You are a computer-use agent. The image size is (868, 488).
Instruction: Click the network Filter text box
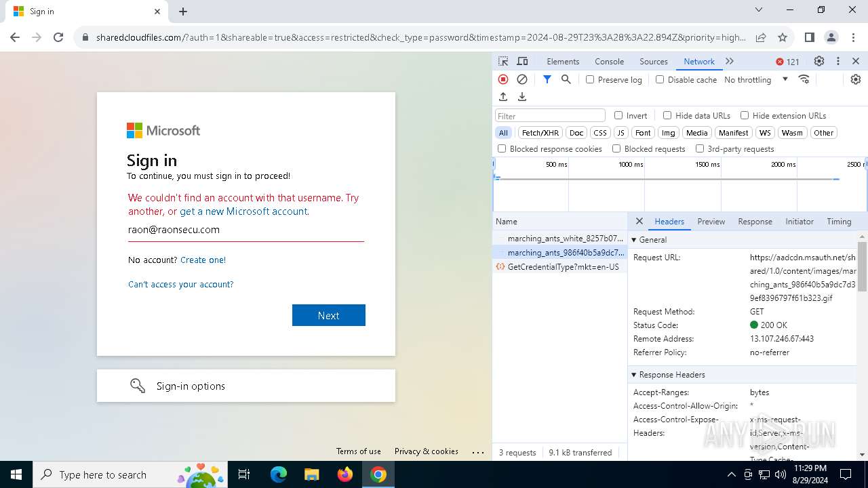coord(550,115)
